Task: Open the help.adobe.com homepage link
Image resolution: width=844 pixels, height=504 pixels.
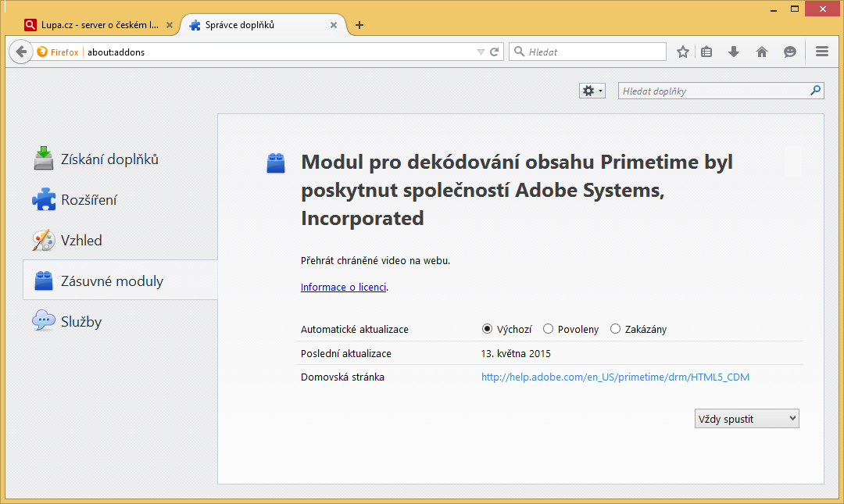Action: click(615, 377)
